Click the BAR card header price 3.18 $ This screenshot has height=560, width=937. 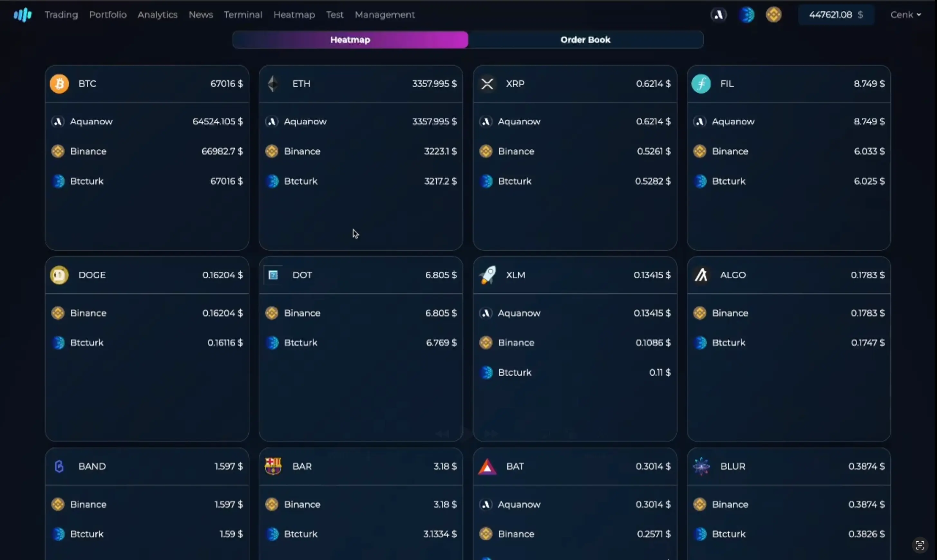click(x=445, y=466)
